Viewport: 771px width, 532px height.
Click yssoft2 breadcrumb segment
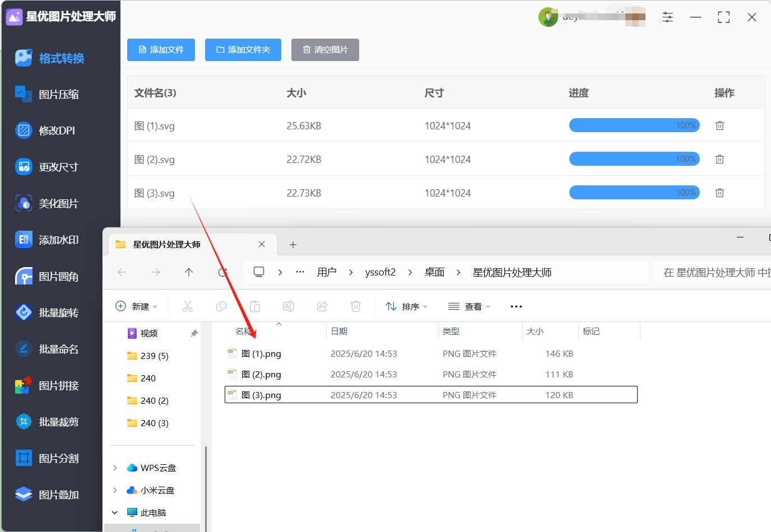click(380, 272)
